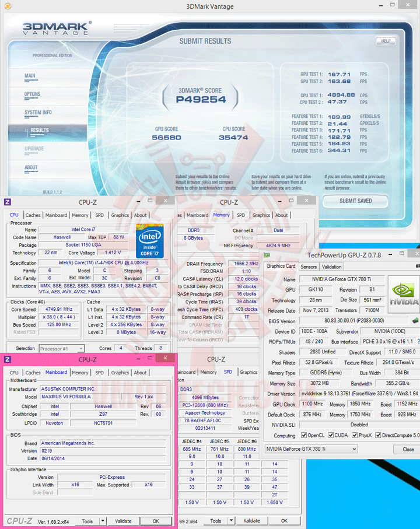Screen dimensions: 420x529
Task: Switch to SPD tab in the upper Memory CPU-Z window
Action: [x=241, y=215]
